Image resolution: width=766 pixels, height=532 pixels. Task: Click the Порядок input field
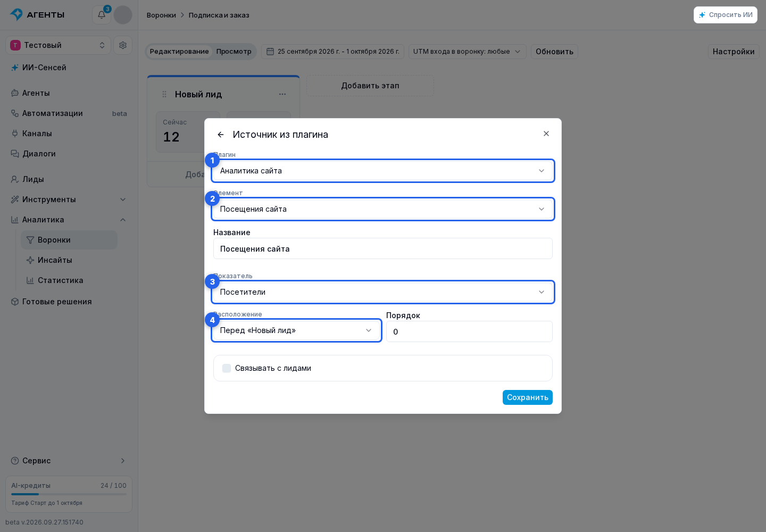coord(469,331)
